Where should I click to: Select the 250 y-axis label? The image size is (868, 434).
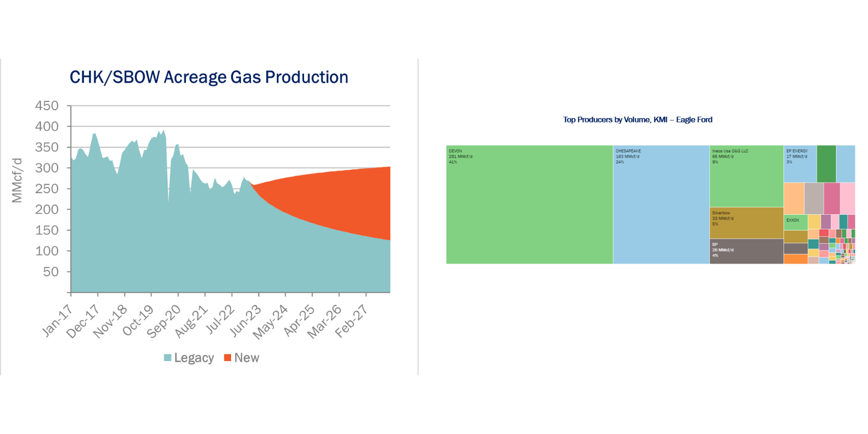click(47, 189)
